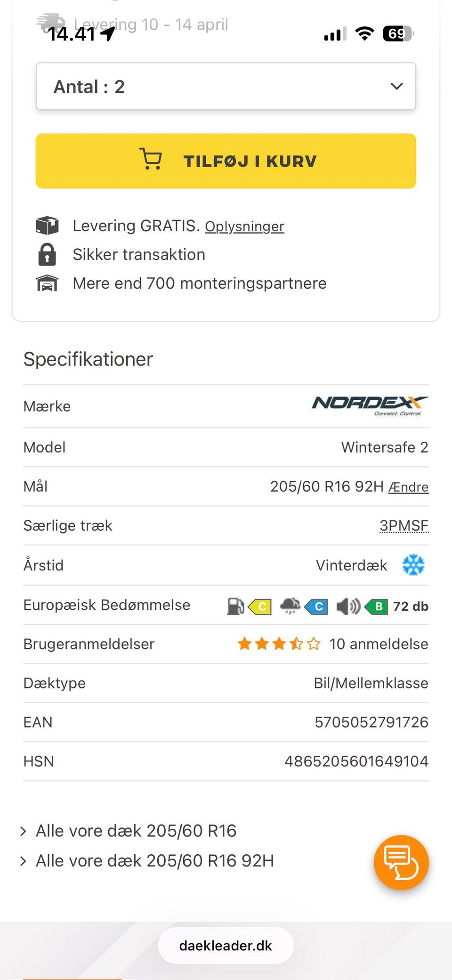Click the Nordexx brand logo
This screenshot has height=980, width=452.
coord(370,406)
